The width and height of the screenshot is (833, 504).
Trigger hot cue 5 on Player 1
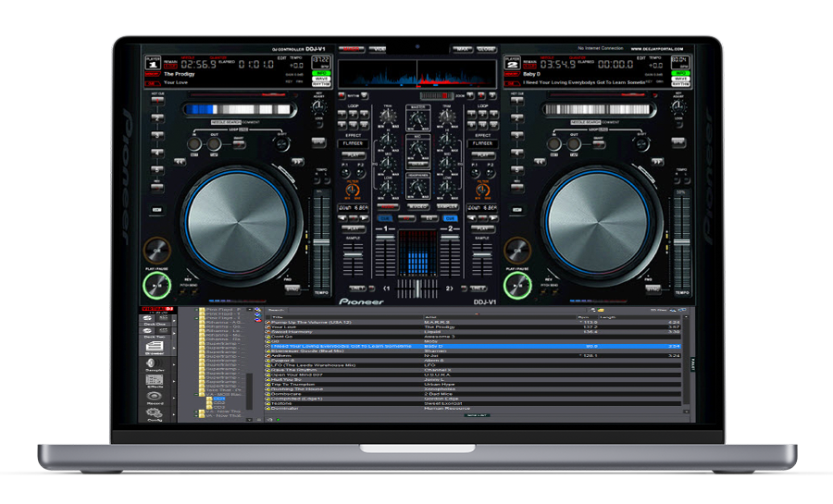(x=157, y=170)
